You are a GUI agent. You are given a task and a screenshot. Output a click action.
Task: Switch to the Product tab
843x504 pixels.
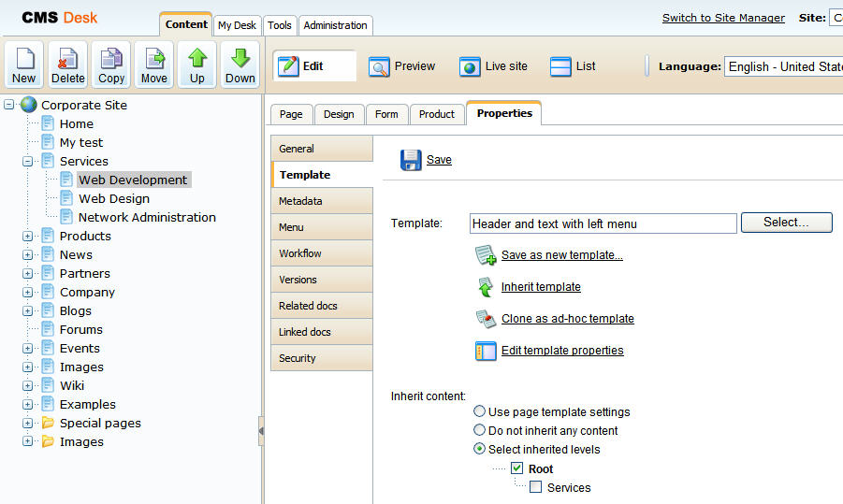(437, 114)
